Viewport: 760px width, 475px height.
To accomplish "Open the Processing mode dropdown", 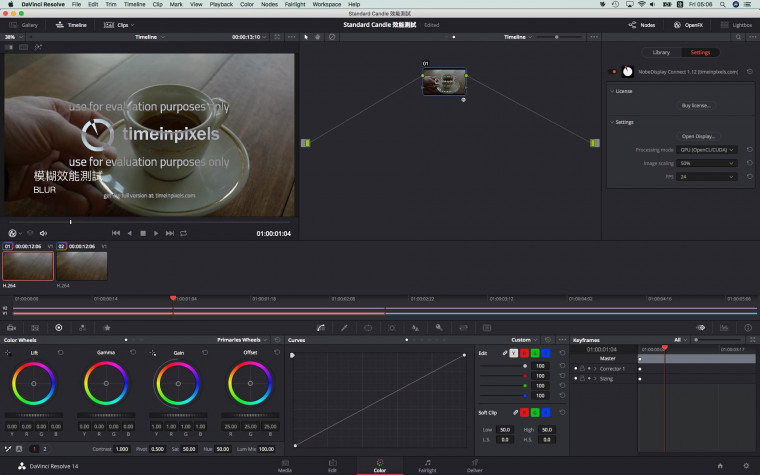I will tap(708, 149).
